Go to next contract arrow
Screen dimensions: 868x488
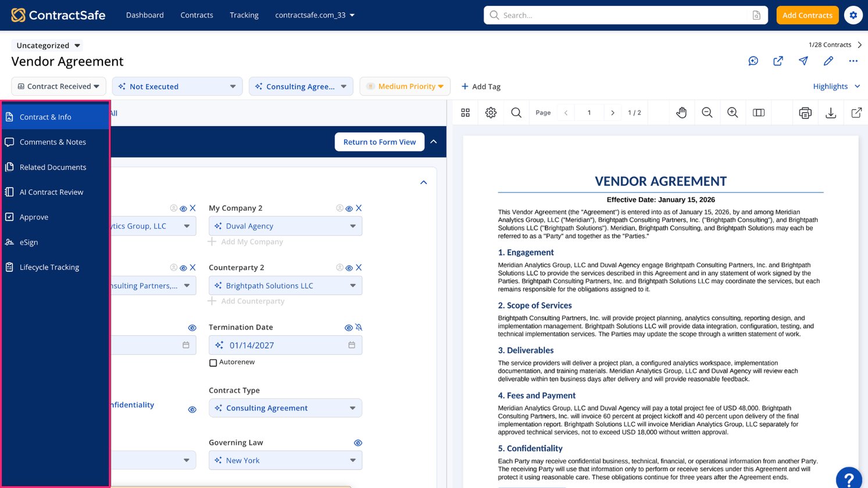pos(860,45)
